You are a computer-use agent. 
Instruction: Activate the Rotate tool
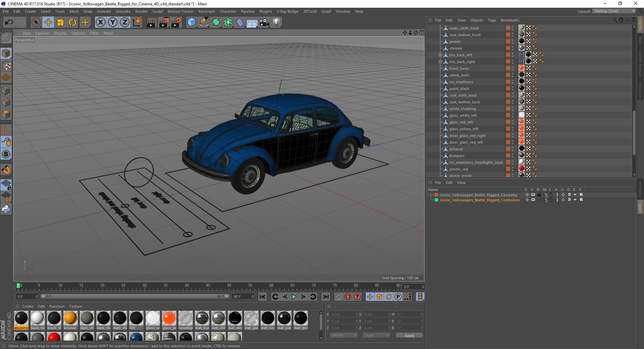[72, 22]
